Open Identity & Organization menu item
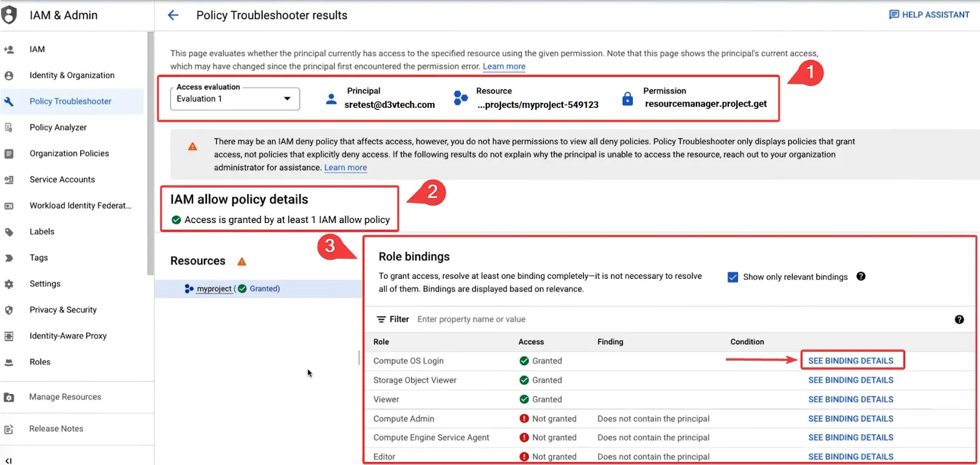980x465 pixels. [72, 75]
